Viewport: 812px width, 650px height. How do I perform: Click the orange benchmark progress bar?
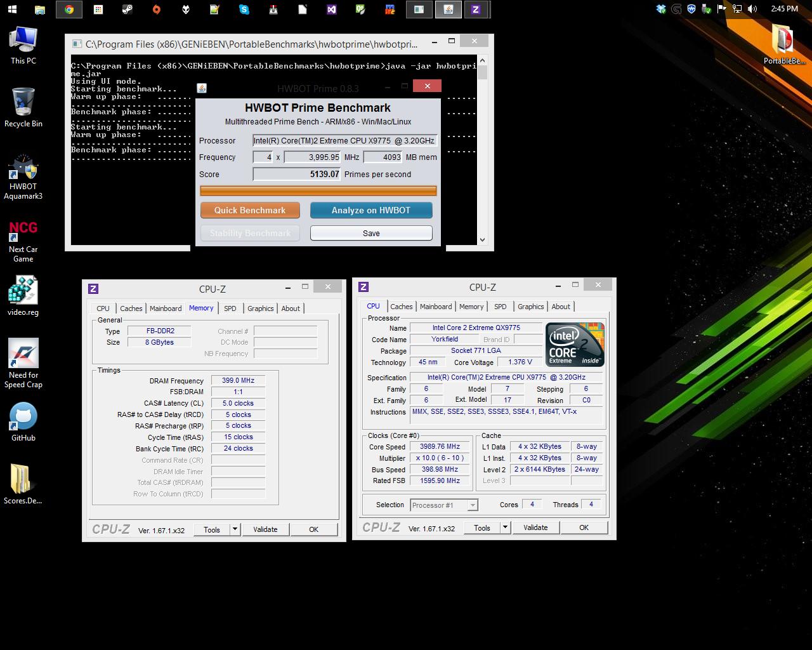(318, 190)
